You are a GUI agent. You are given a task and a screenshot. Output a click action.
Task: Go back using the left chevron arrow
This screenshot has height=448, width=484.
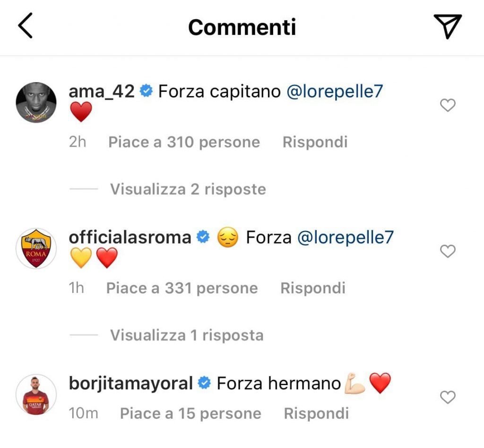[x=26, y=26]
